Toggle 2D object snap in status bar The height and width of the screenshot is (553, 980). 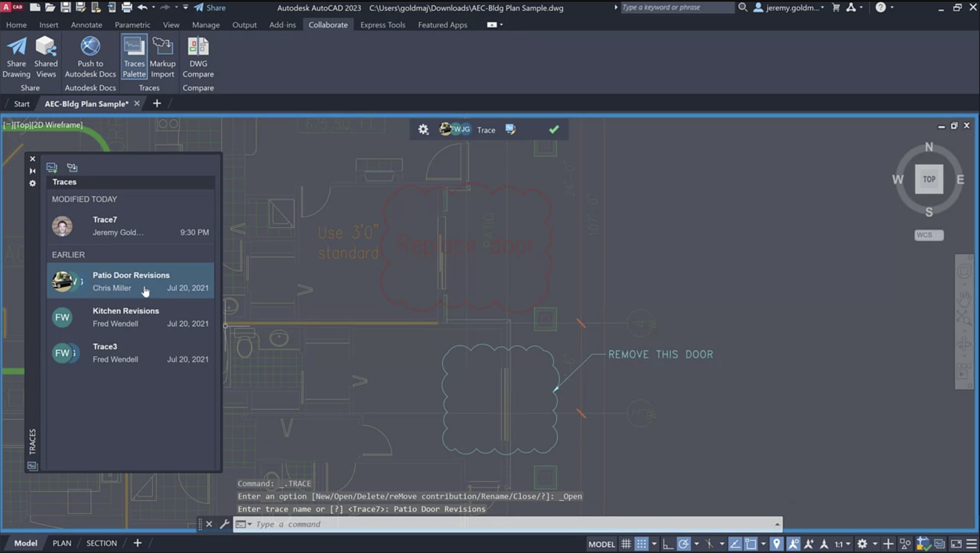point(751,544)
